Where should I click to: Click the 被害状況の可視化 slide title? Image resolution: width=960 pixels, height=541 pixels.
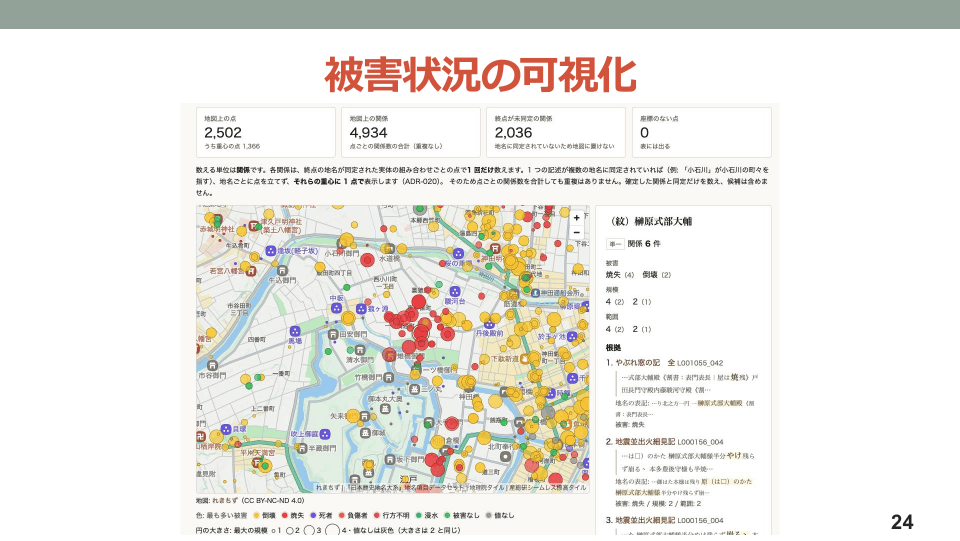(481, 75)
